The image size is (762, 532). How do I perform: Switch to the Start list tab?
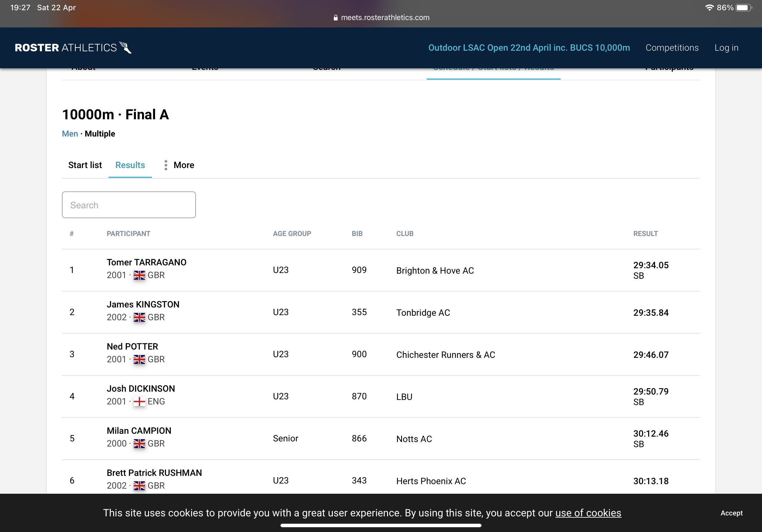pyautogui.click(x=85, y=165)
